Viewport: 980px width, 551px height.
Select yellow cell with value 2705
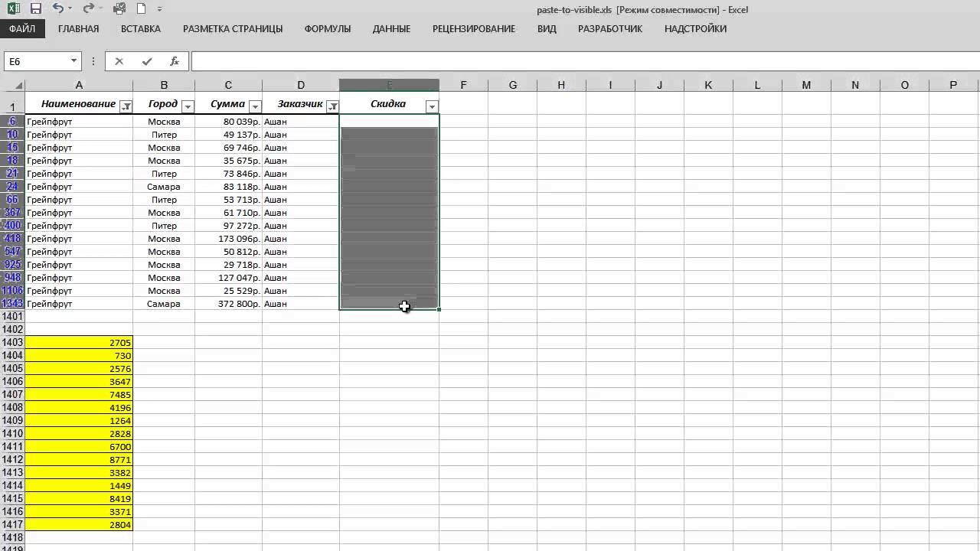coord(79,342)
